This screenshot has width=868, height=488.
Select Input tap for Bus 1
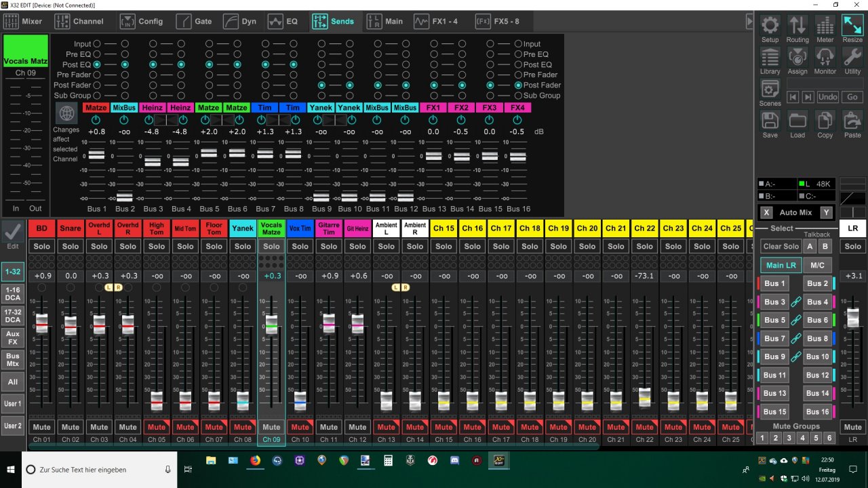(x=97, y=43)
